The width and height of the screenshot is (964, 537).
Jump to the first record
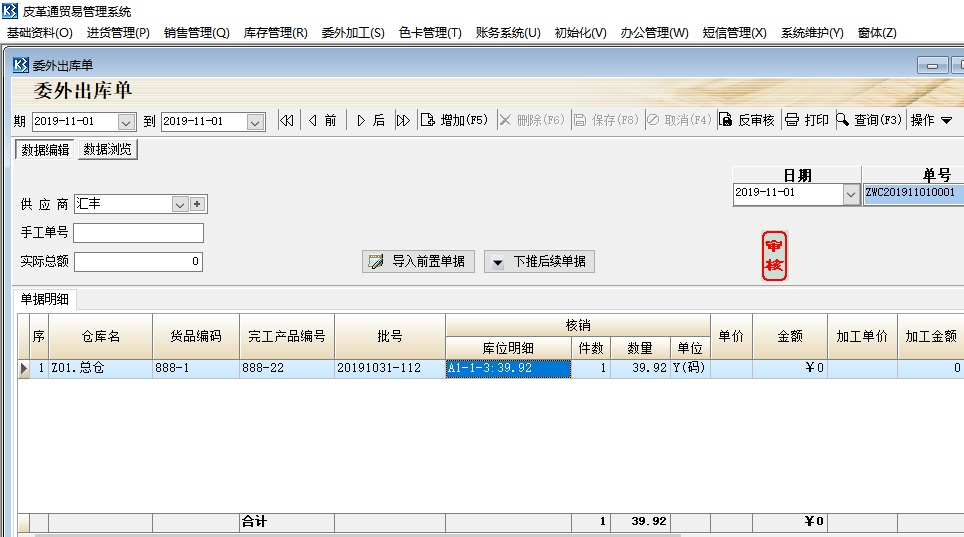(286, 120)
